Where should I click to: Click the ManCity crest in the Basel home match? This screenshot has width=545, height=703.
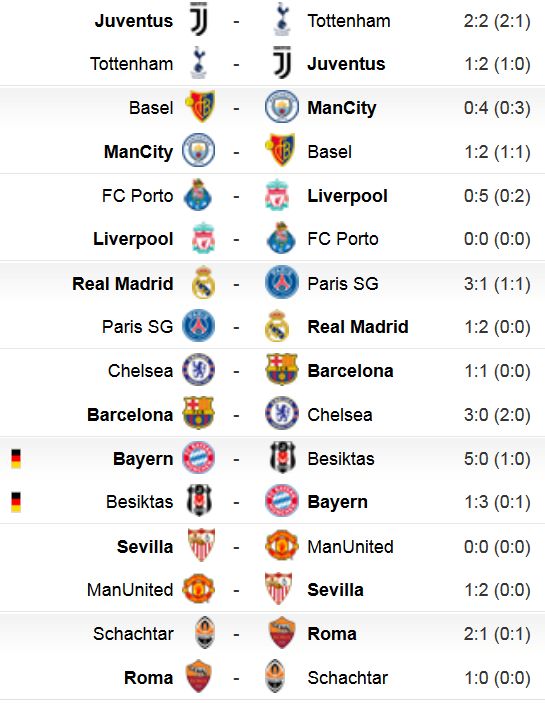click(x=281, y=107)
